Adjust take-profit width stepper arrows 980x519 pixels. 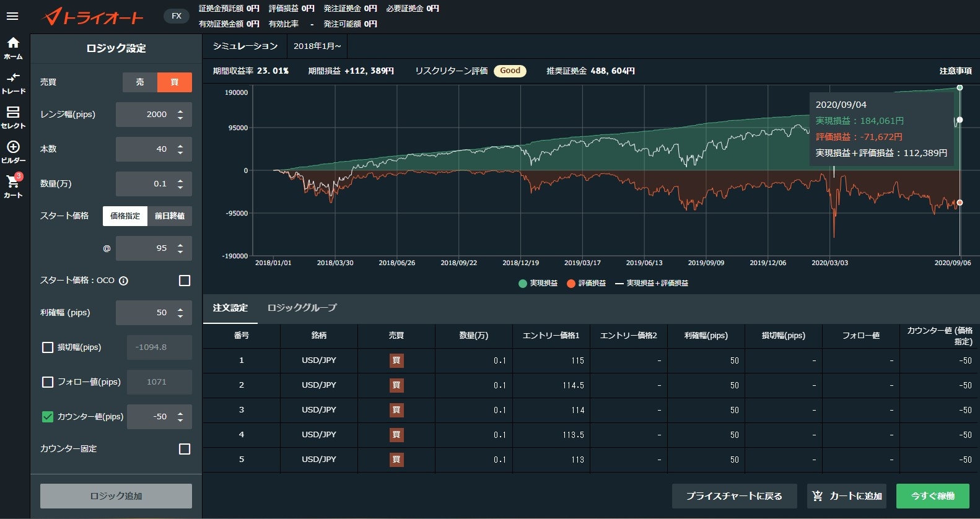(180, 313)
